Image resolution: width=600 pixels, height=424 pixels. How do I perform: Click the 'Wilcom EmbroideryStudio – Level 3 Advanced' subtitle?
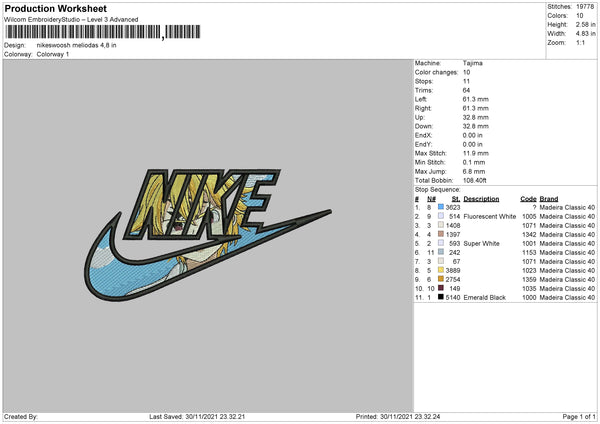tap(71, 20)
